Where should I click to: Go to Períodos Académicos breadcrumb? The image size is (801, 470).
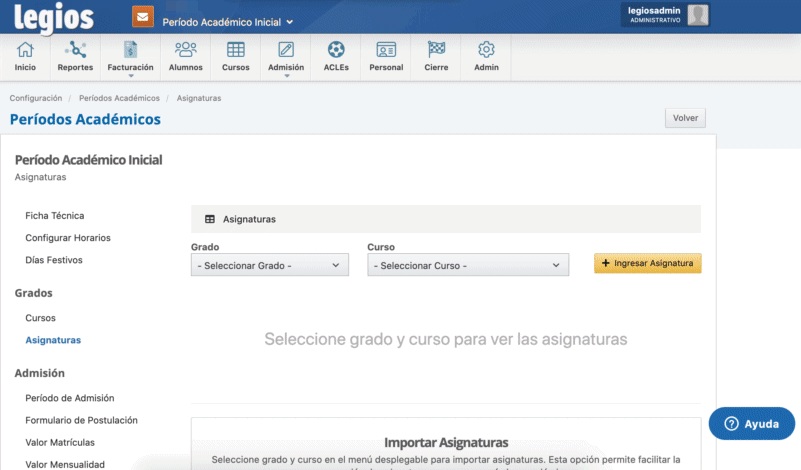(119, 98)
